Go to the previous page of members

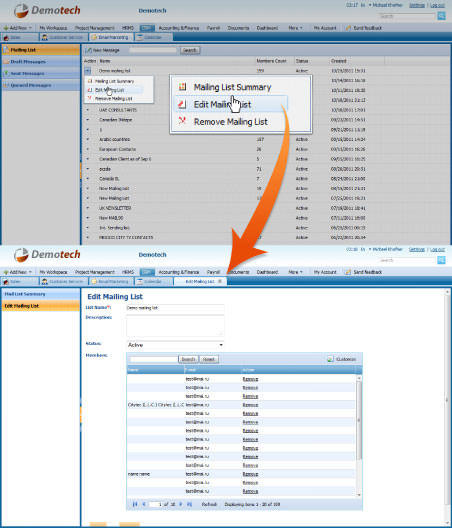(x=144, y=504)
